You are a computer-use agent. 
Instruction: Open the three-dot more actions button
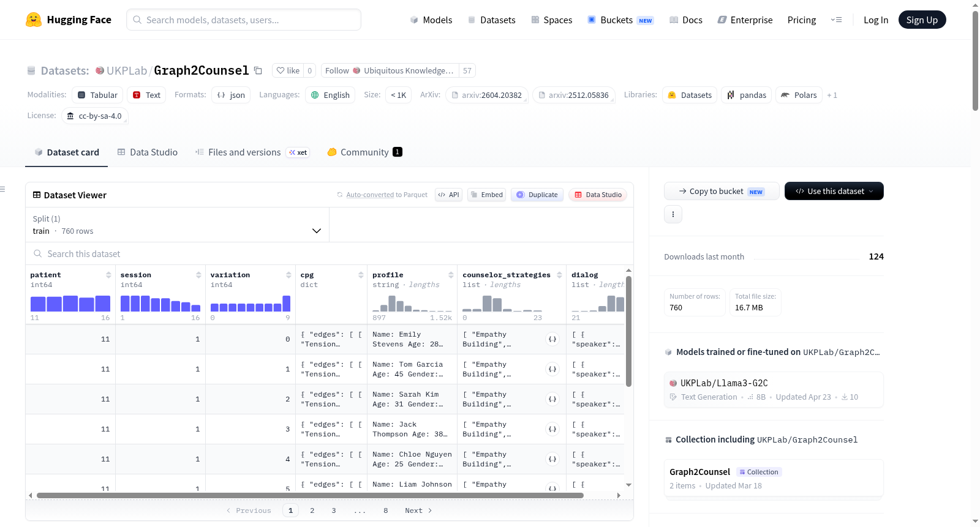click(673, 214)
